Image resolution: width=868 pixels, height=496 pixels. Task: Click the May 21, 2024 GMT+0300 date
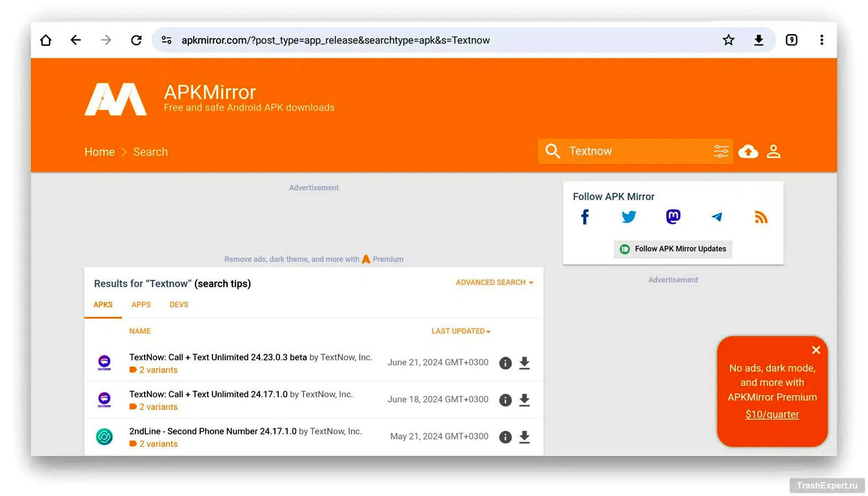(x=439, y=437)
